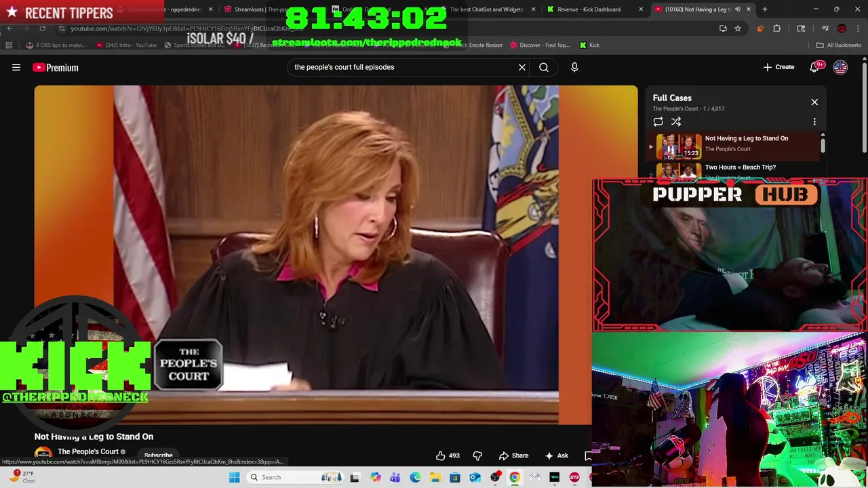868x488 pixels.
Task: Open The People's Court channel name
Action: (88, 451)
